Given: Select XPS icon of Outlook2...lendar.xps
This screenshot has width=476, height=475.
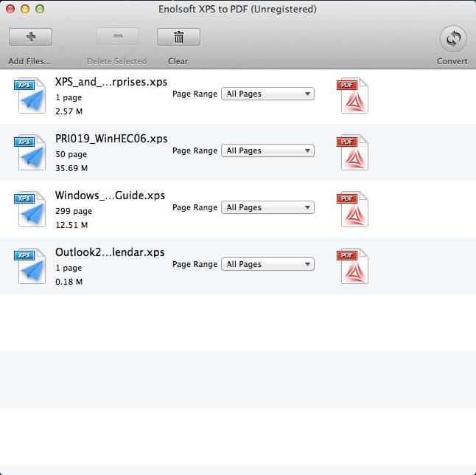Looking at the screenshot, I should pos(29,266).
